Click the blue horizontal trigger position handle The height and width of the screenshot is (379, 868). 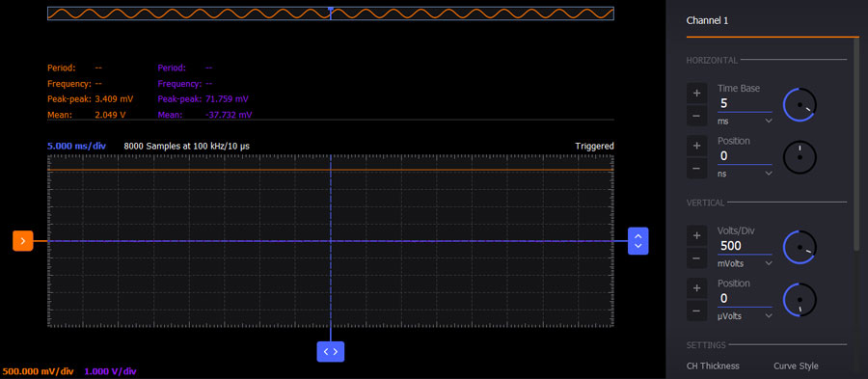(x=331, y=351)
